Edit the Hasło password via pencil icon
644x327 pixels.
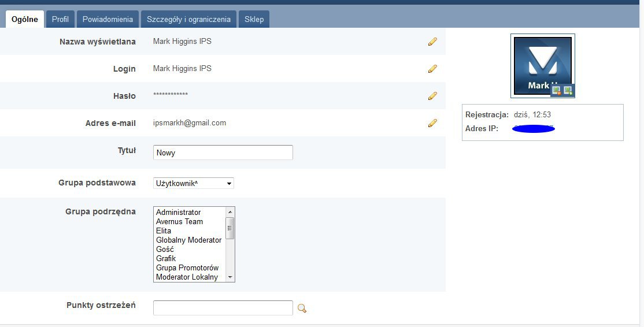pyautogui.click(x=432, y=96)
